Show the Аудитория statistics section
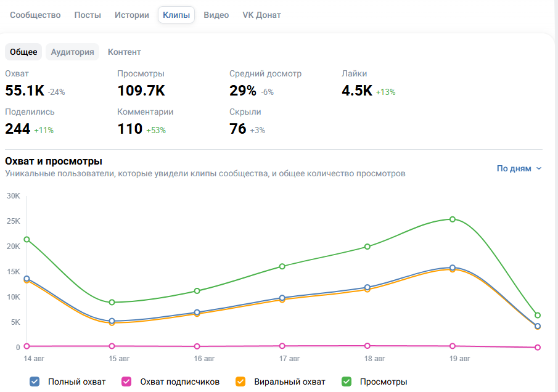The image size is (558, 392). pos(72,52)
